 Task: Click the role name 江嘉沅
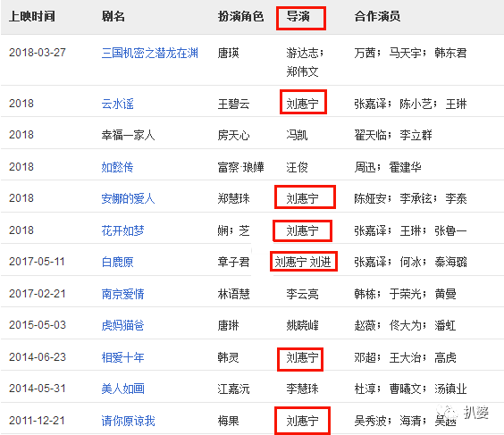[x=233, y=389]
